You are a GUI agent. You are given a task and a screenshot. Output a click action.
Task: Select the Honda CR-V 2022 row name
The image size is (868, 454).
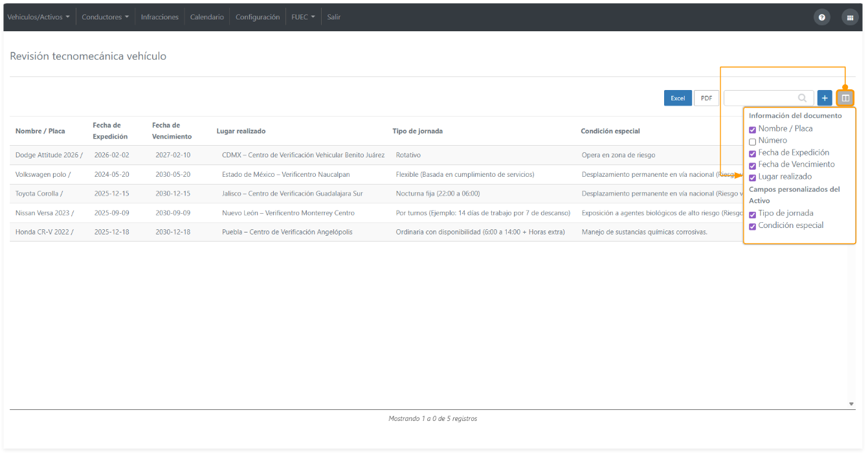[x=44, y=232]
